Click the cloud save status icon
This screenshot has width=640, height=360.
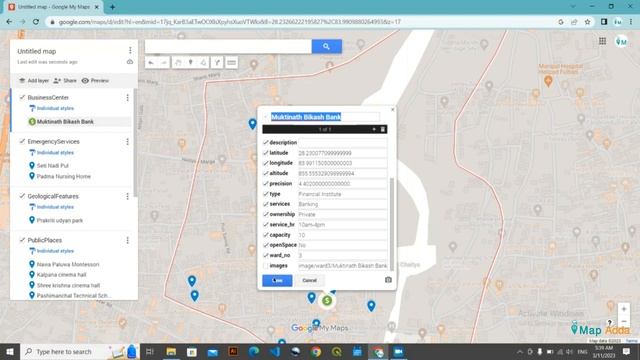[130, 62]
